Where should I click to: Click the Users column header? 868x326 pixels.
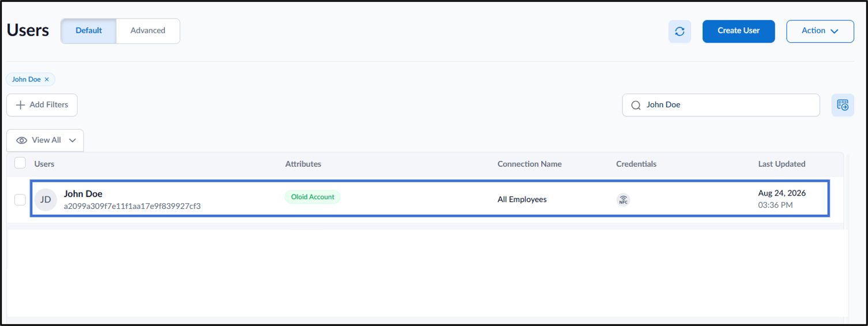pyautogui.click(x=44, y=164)
